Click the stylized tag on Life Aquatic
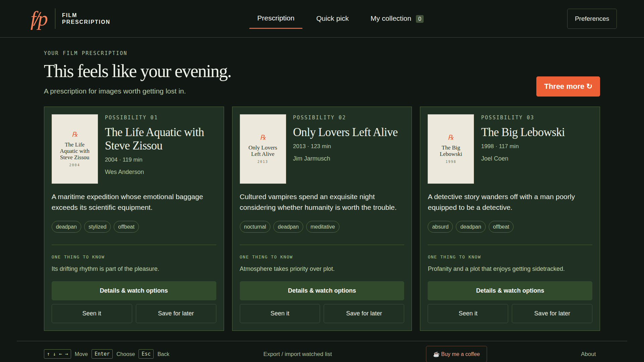644x362 pixels. click(x=97, y=227)
